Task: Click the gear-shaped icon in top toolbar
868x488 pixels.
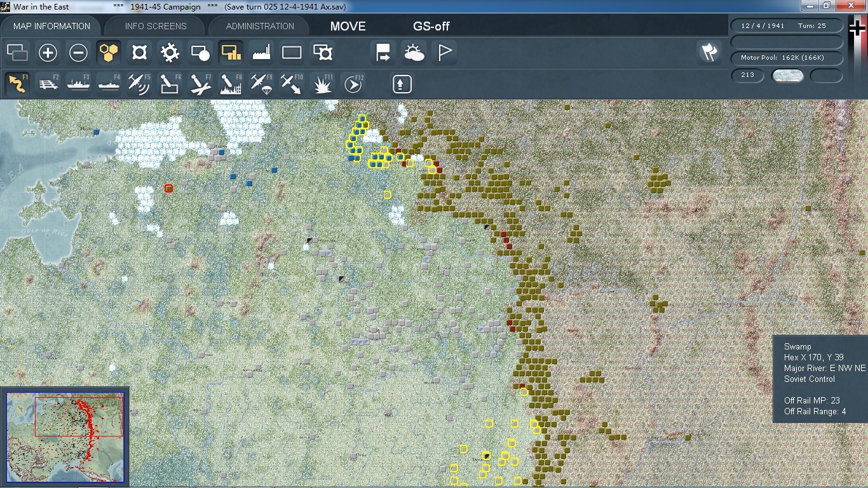Action: pyautogui.click(x=170, y=52)
